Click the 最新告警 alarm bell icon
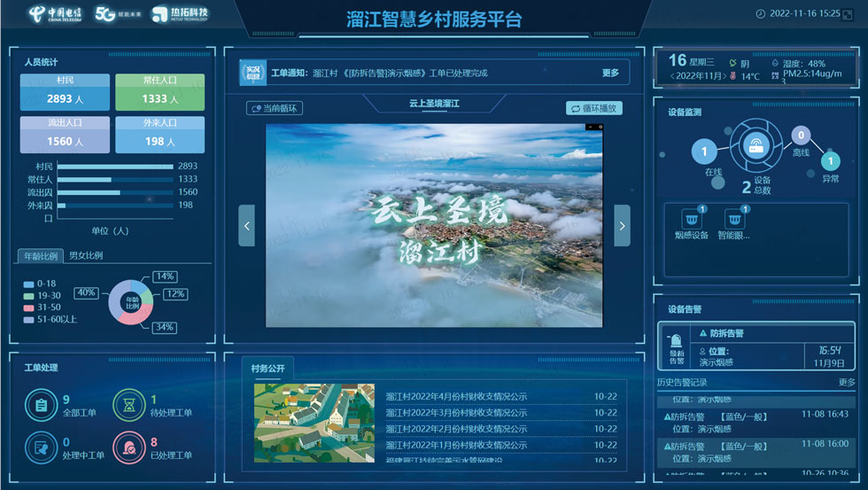Image resolution: width=868 pixels, height=490 pixels. coord(676,340)
